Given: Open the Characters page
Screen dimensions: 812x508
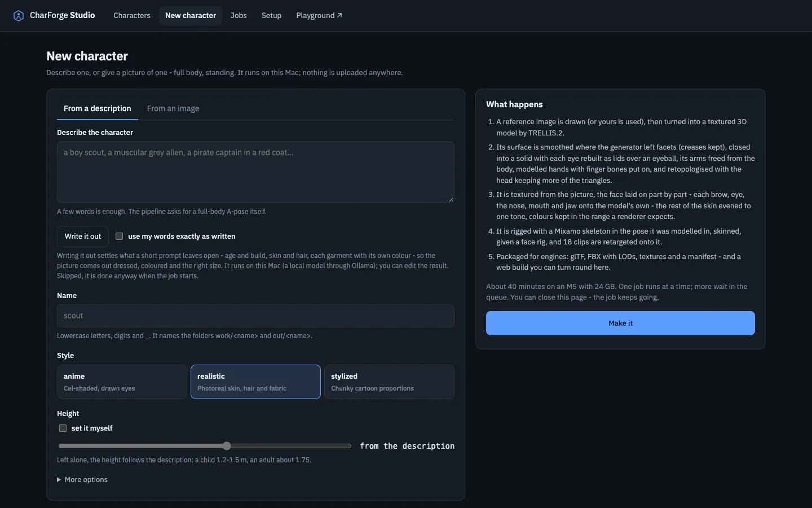Looking at the screenshot, I should pos(132,15).
